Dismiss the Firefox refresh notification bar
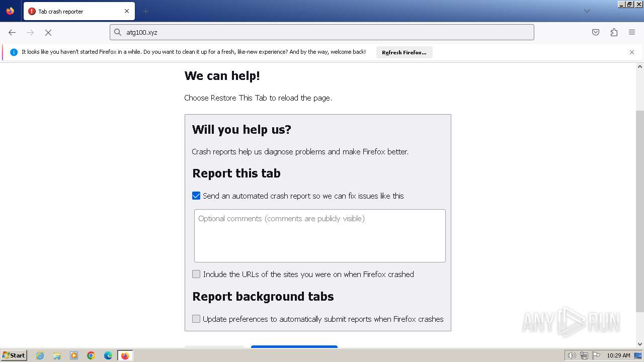The width and height of the screenshot is (644, 362). [632, 52]
